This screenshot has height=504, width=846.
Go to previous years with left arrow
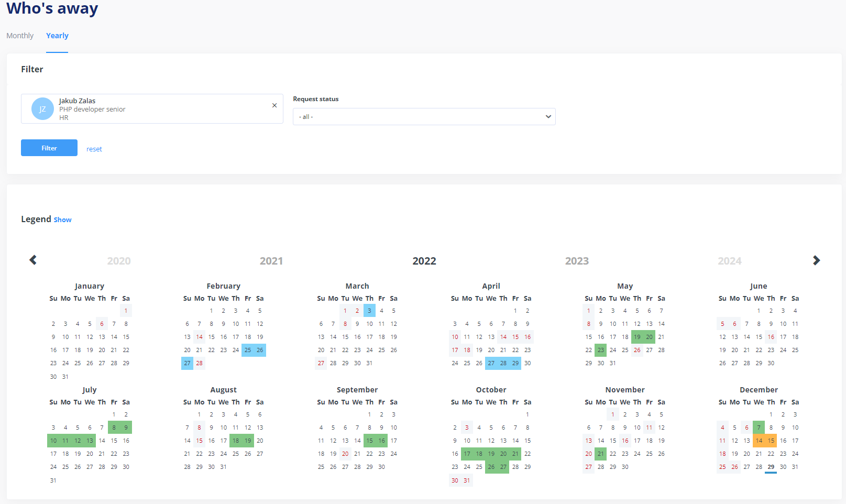[x=33, y=260]
